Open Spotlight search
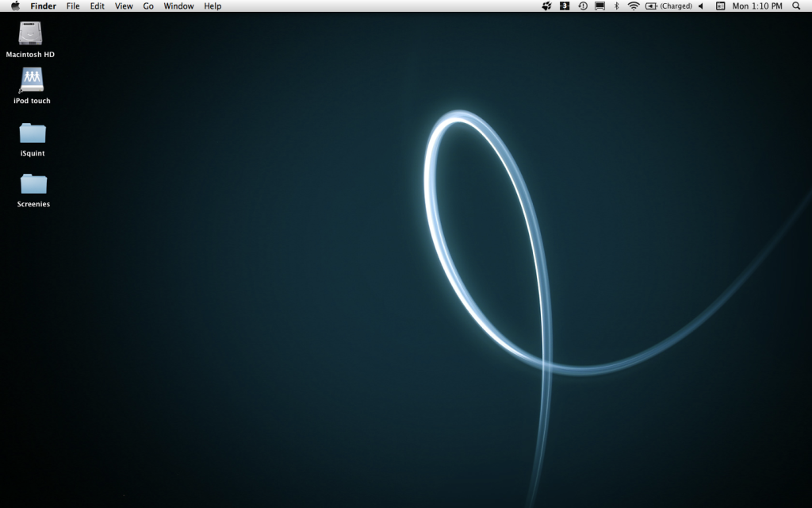 796,6
